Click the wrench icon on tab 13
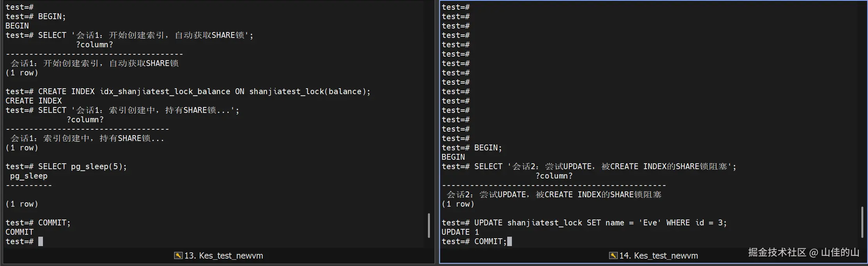 178,255
